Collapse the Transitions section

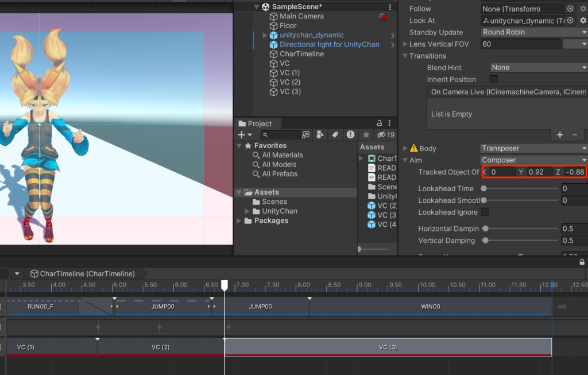pos(405,56)
